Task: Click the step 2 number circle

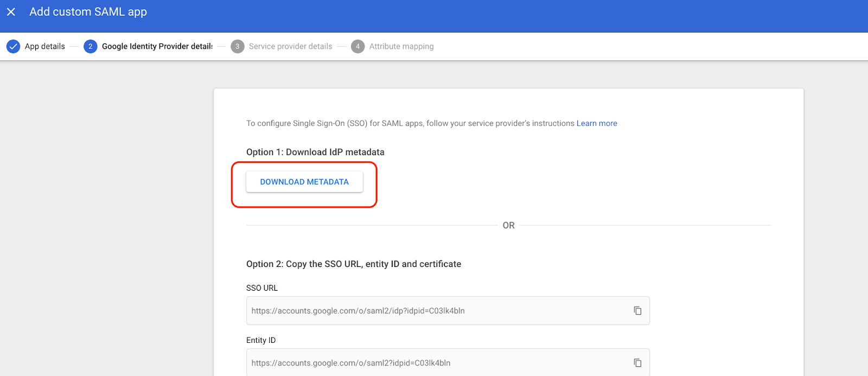Action: (90, 47)
